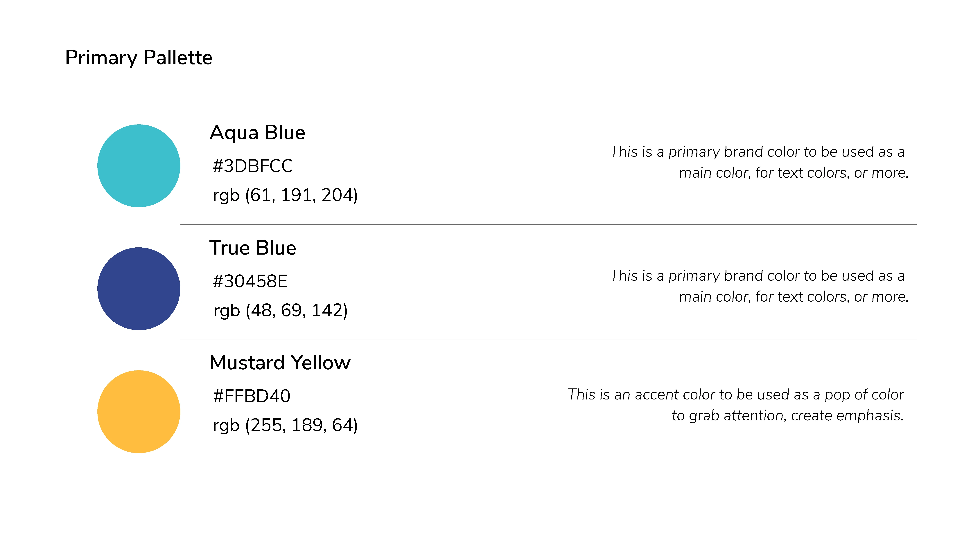Viewport: 980px width, 551px height.
Task: Click the word "Pallette" in the title
Action: click(178, 58)
